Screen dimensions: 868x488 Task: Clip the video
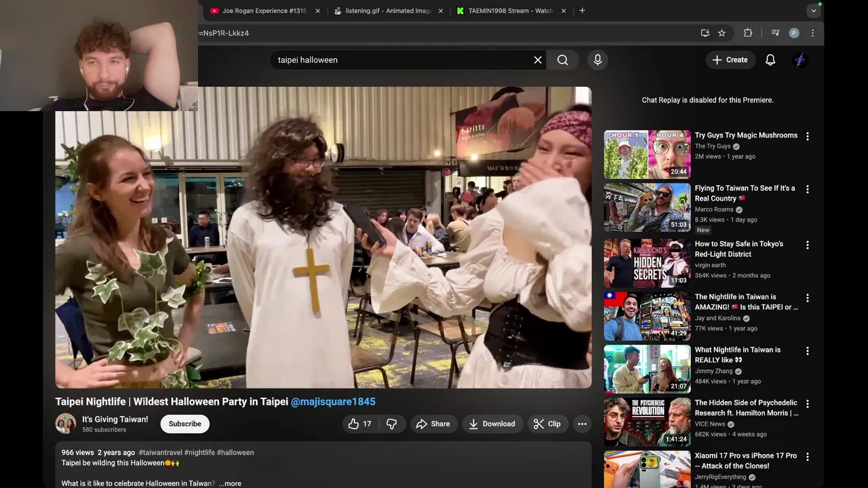coord(547,424)
